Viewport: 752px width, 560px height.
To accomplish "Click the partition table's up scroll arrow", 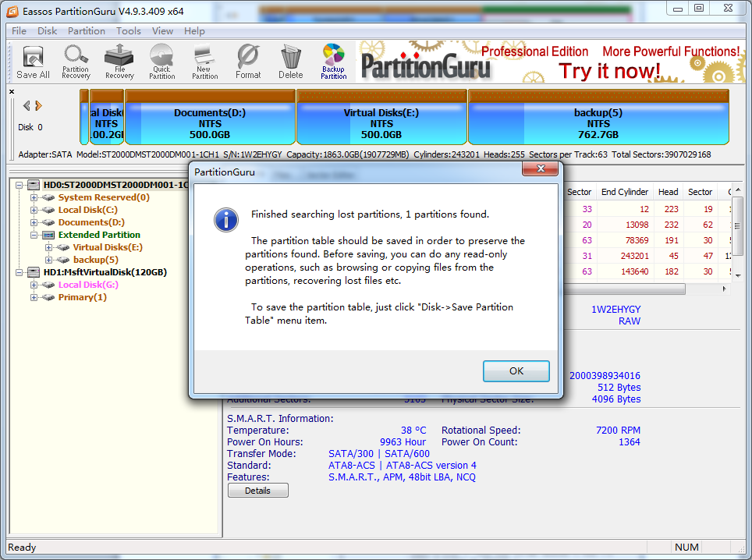I will tap(738, 190).
